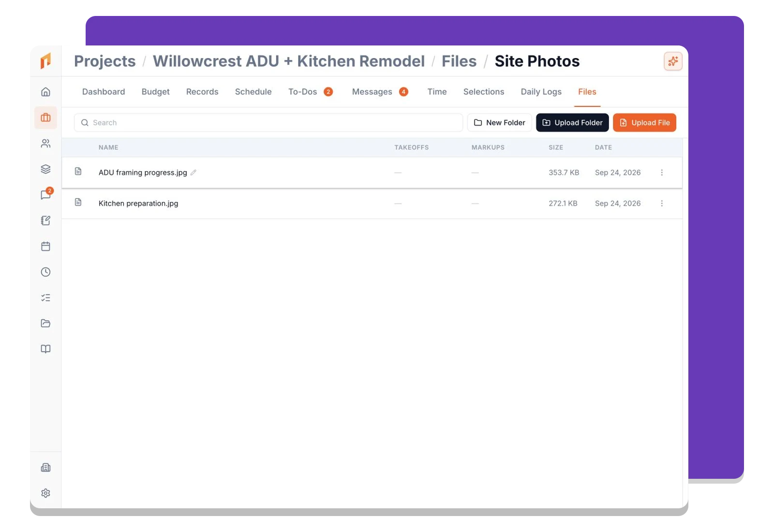Open the Messages tab
The width and height of the screenshot is (774, 532).
coord(380,92)
